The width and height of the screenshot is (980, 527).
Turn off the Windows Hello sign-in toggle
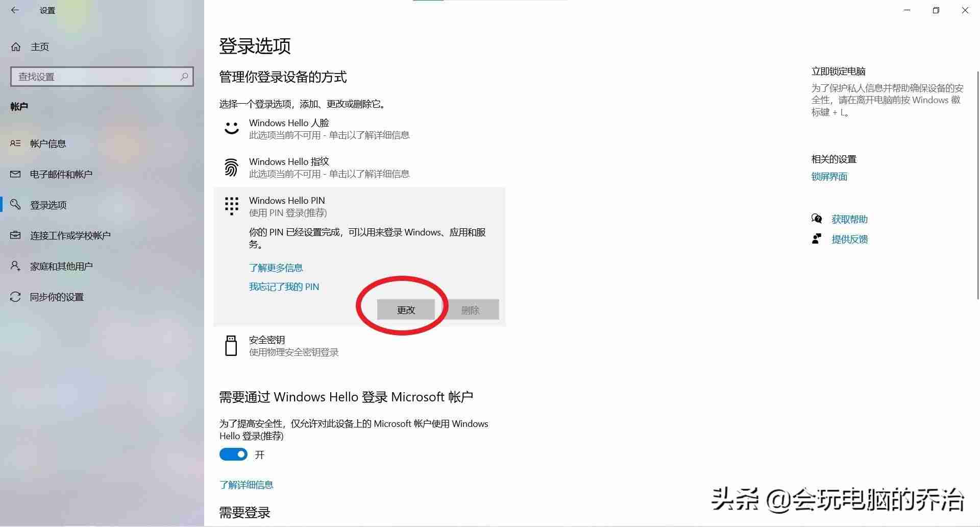(x=233, y=454)
